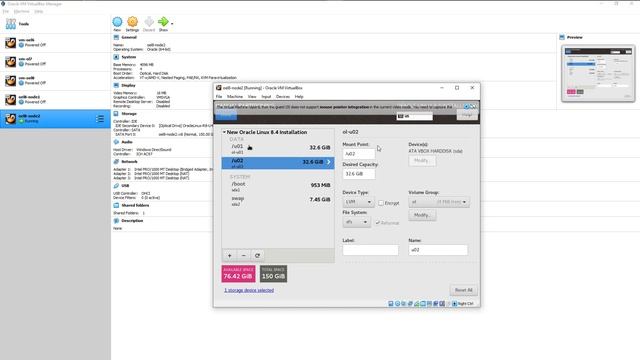The height and width of the screenshot is (360, 640).
Task: Click the Mount Point input field
Action: point(359,154)
